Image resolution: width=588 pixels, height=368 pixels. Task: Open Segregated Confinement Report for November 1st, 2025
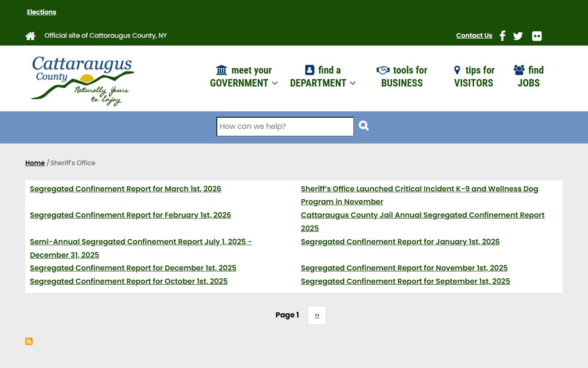point(404,268)
